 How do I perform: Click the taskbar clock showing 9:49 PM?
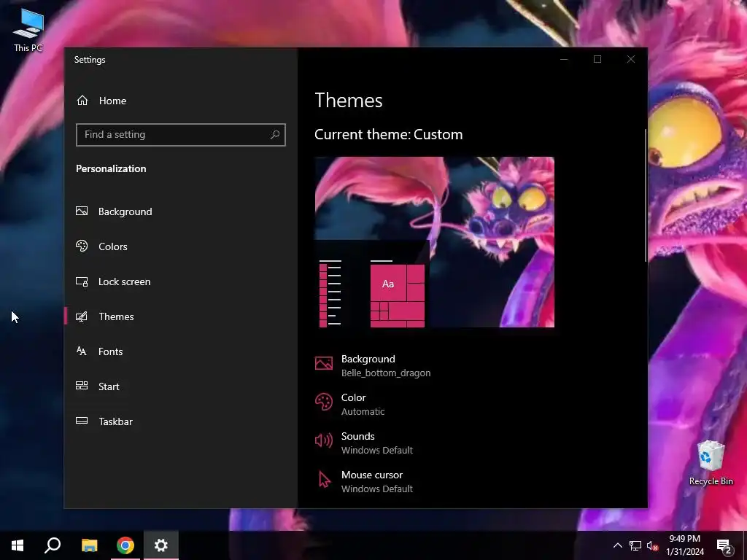(x=684, y=545)
